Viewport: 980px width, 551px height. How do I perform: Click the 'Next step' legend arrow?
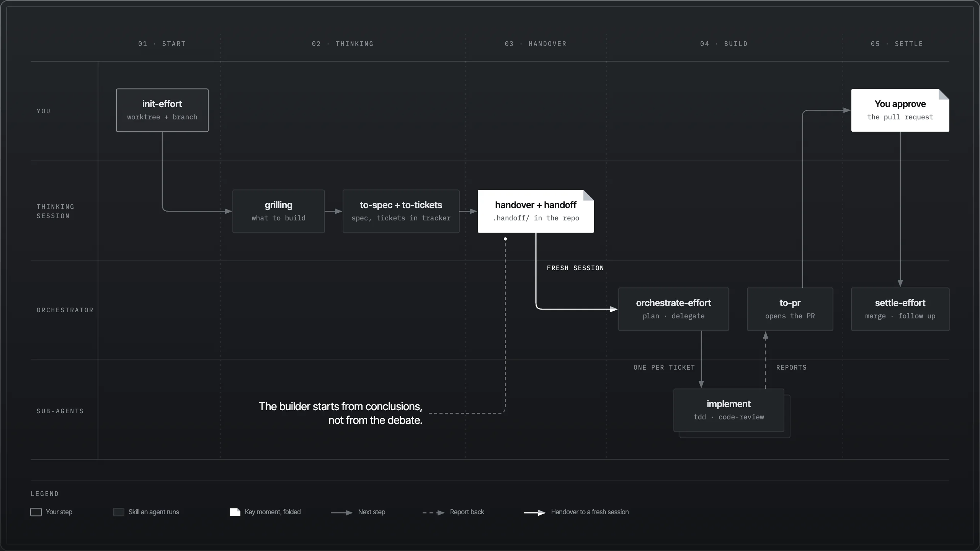click(342, 513)
